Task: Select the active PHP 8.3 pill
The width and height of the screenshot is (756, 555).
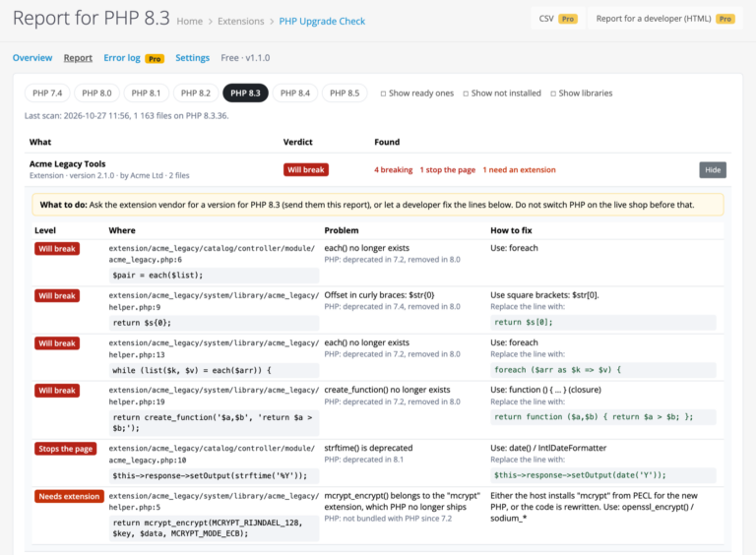Action: click(x=245, y=92)
